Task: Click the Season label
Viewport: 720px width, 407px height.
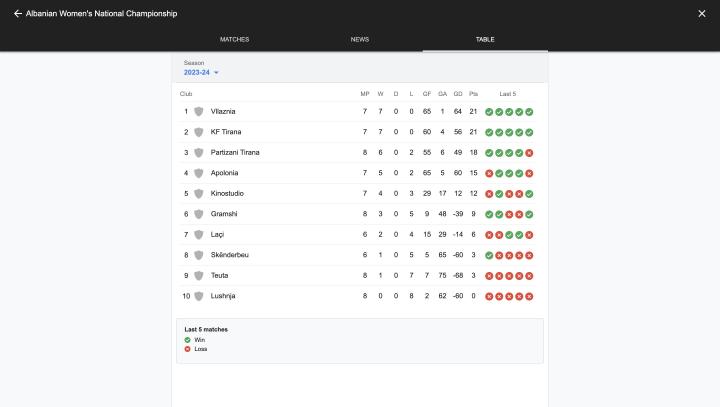Action: pos(194,63)
